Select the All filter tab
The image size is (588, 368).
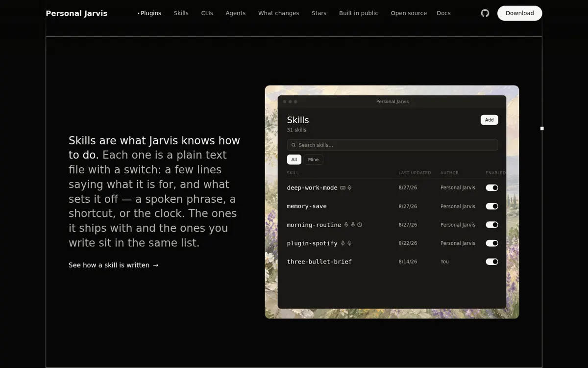(294, 159)
